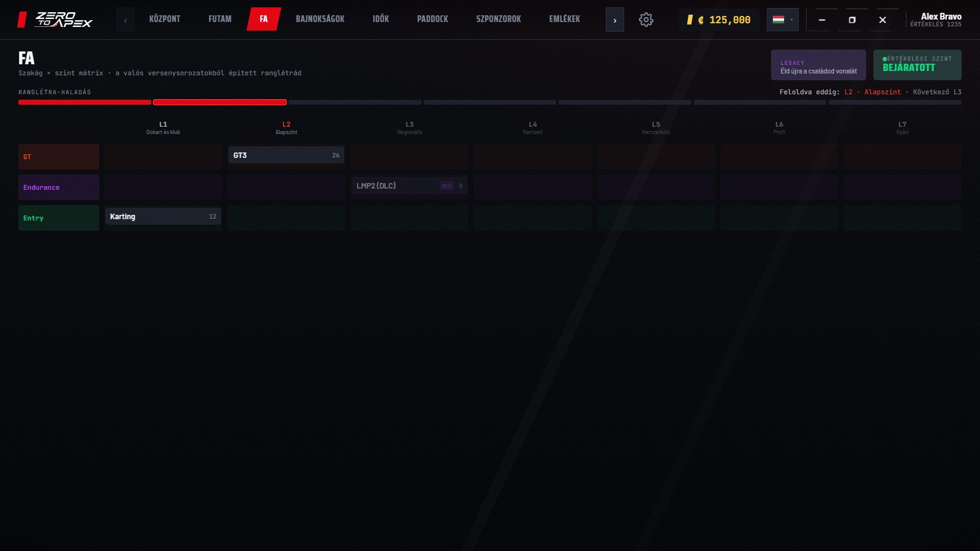The height and width of the screenshot is (551, 980).
Task: Click the BEJÁRATOTT rating level badge
Action: 917,65
